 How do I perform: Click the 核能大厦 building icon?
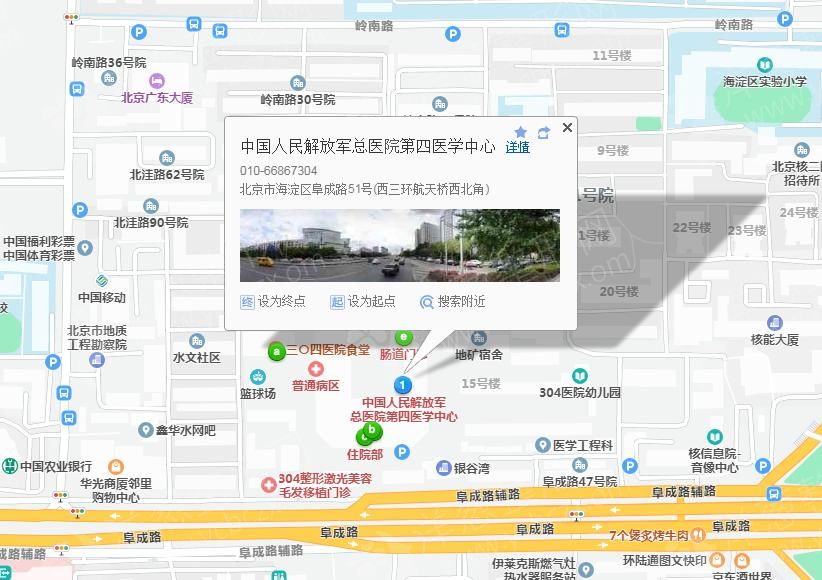click(774, 323)
